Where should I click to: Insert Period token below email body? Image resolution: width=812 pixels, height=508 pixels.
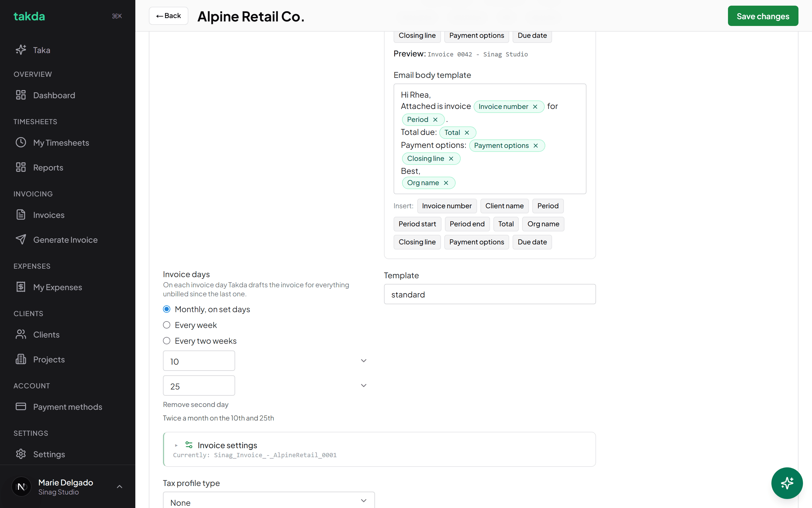(x=548, y=206)
